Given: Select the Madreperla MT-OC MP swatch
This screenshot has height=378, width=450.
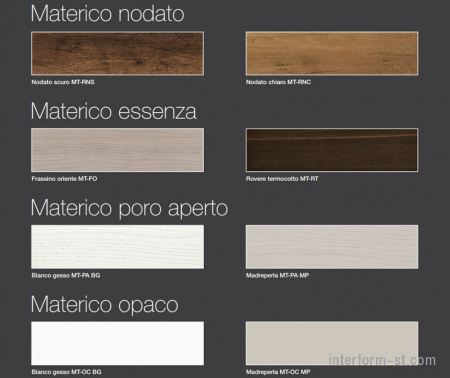Looking at the screenshot, I should 332,343.
